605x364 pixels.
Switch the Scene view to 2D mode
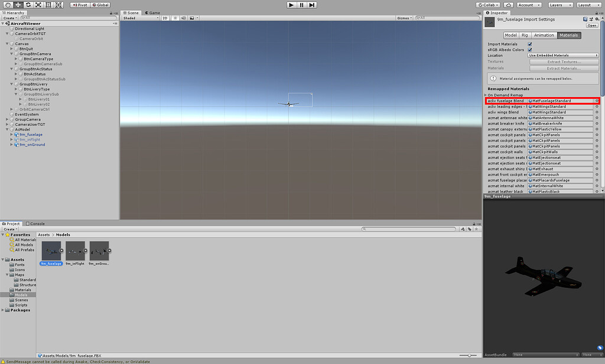click(166, 18)
